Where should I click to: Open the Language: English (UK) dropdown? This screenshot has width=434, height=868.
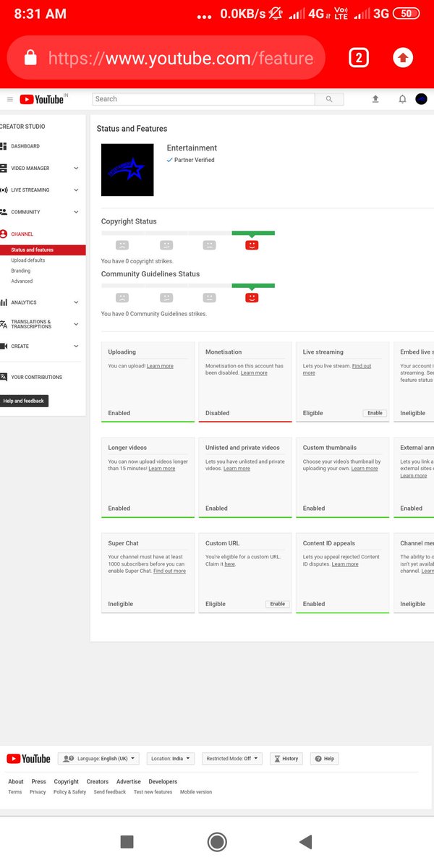point(98,759)
